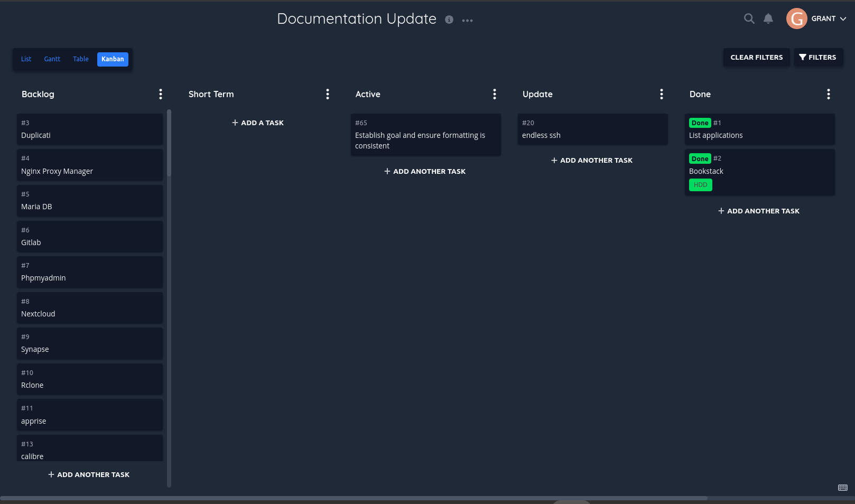This screenshot has width=855, height=504.
Task: Open the search magnifier icon
Action: (749, 18)
